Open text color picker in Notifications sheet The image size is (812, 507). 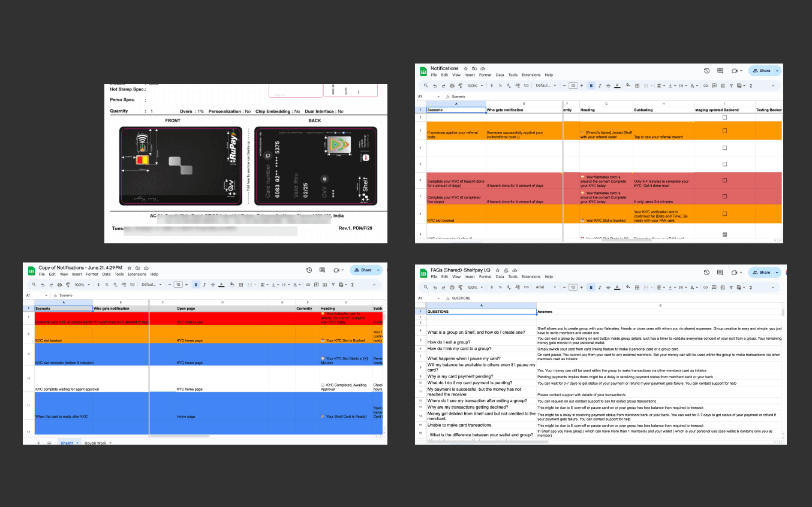click(x=617, y=86)
